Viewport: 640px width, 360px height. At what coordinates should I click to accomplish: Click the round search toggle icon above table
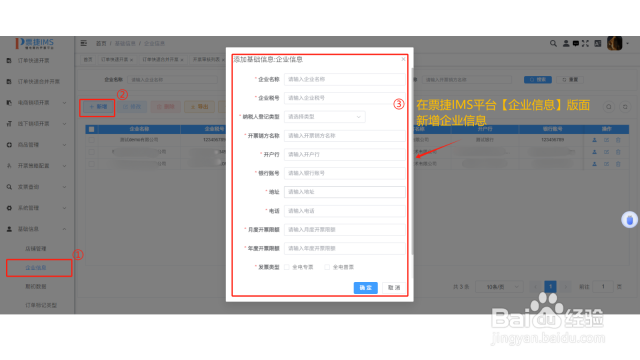(609, 107)
